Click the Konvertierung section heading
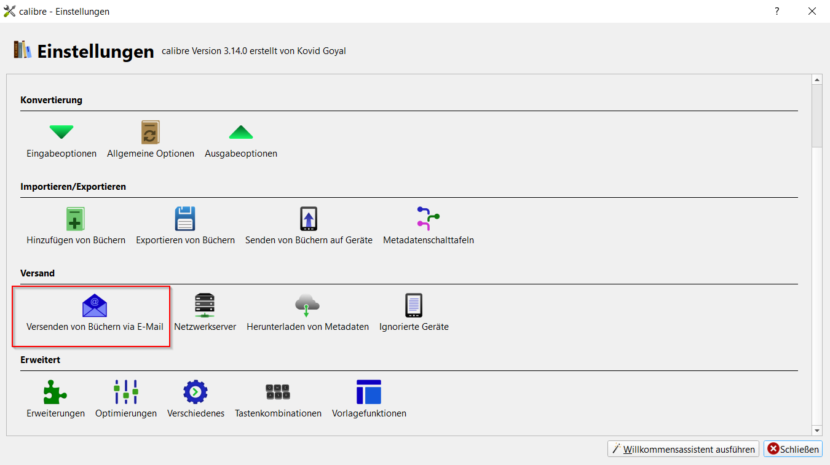Image resolution: width=830 pixels, height=465 pixels. [x=51, y=100]
